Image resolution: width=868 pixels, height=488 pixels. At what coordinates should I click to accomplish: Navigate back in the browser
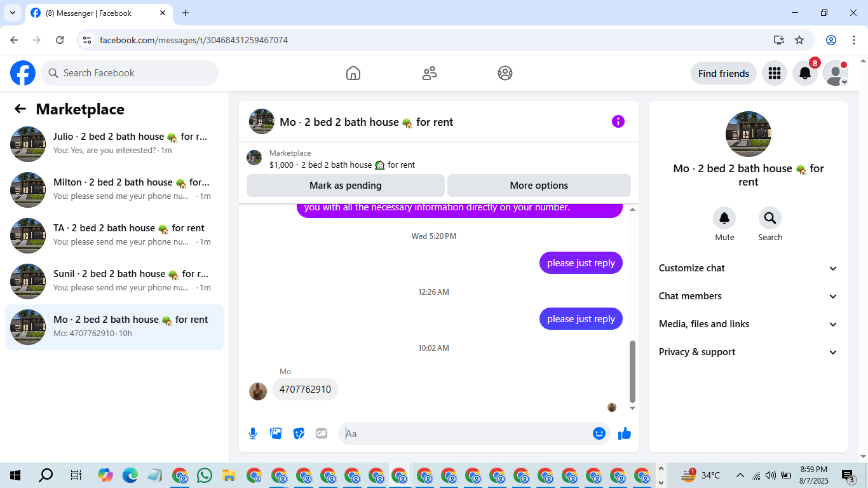(14, 40)
